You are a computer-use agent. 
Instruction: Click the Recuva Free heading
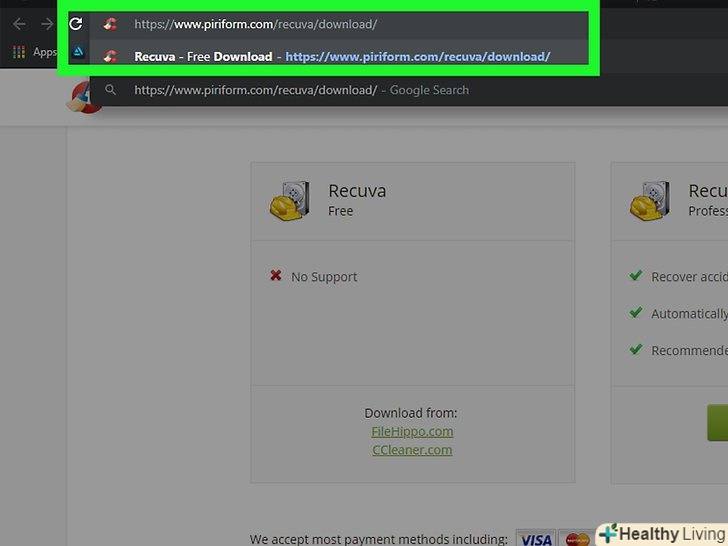click(x=357, y=191)
